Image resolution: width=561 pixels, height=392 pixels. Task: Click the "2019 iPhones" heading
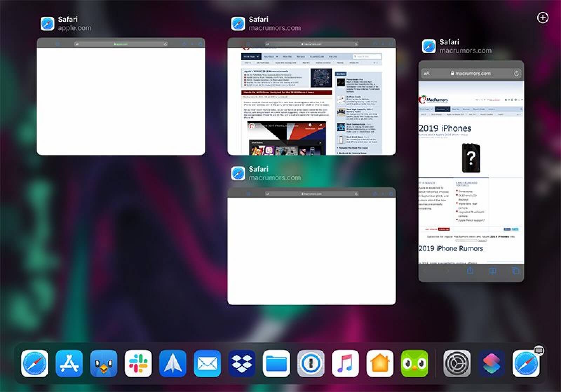pos(445,128)
